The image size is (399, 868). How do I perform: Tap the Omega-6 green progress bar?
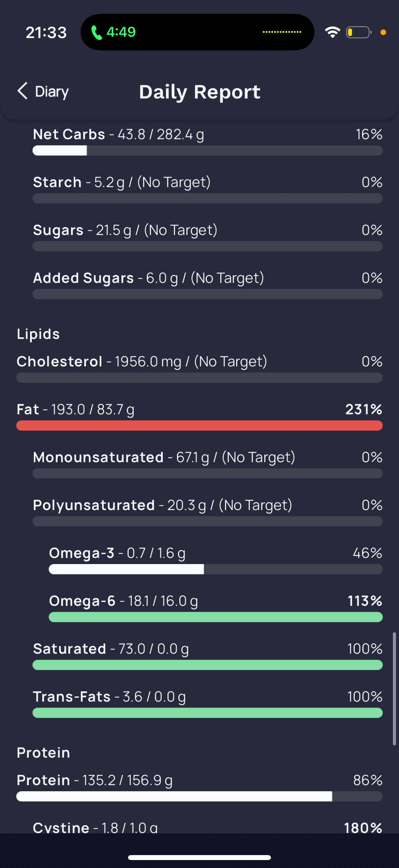tap(215, 617)
